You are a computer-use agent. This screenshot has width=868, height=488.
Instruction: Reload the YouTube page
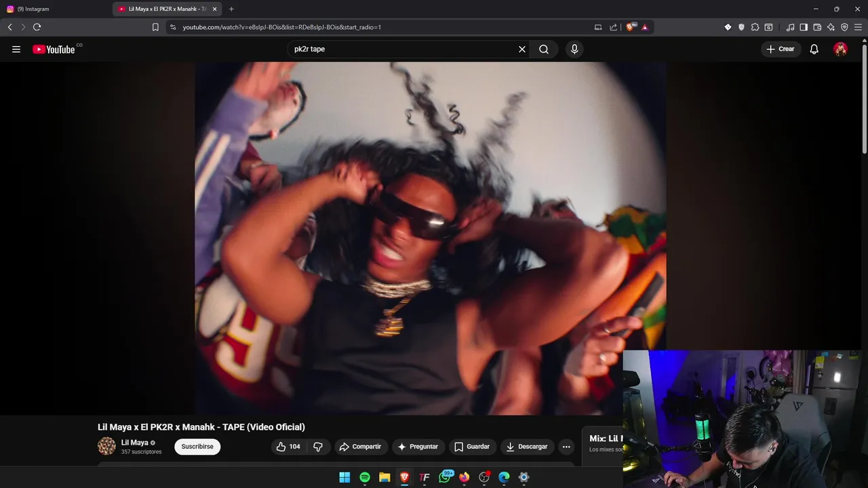click(x=37, y=27)
